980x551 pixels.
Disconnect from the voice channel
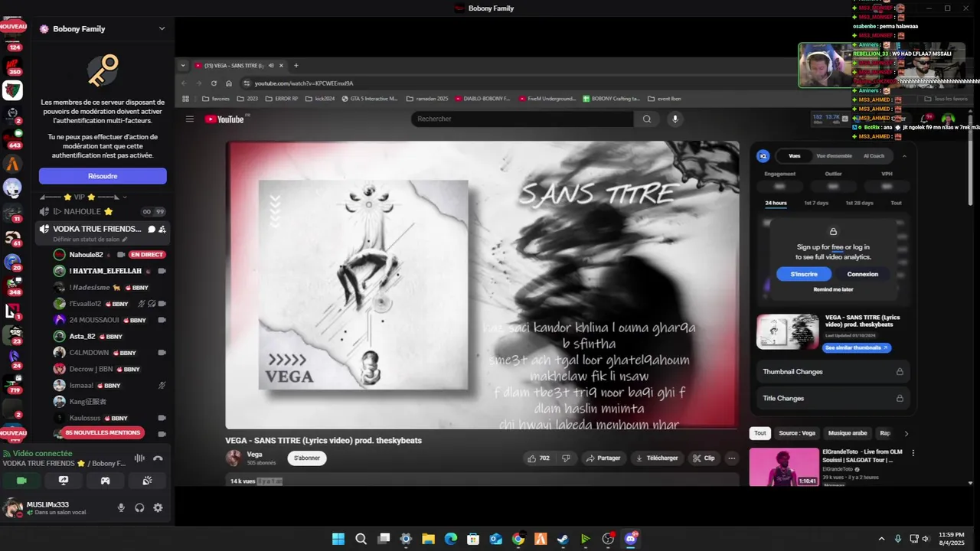(158, 458)
